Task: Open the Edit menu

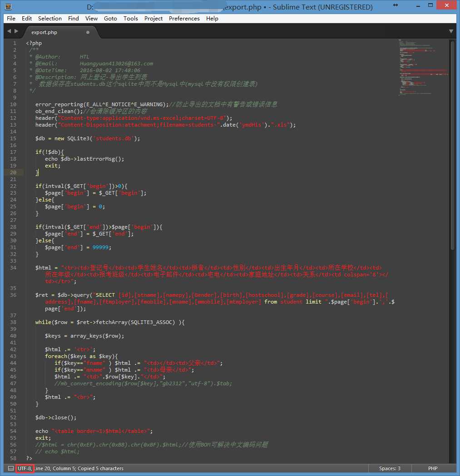Action: point(27,19)
